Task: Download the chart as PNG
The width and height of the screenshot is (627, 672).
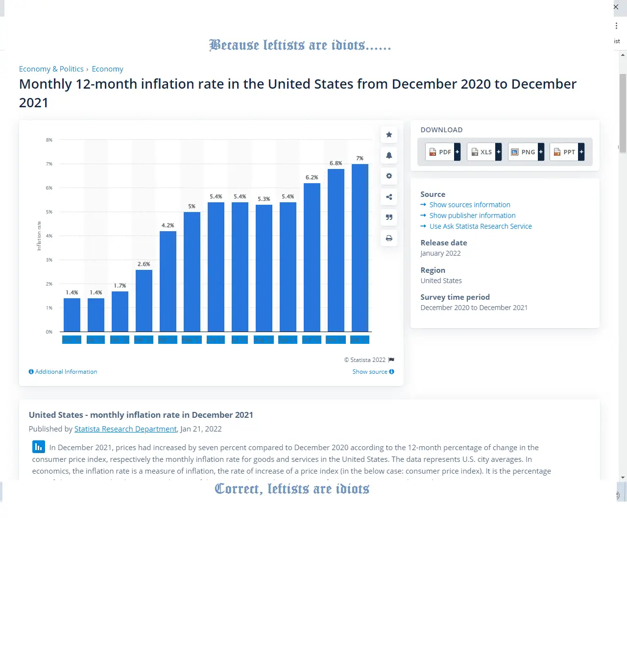Action: point(526,152)
